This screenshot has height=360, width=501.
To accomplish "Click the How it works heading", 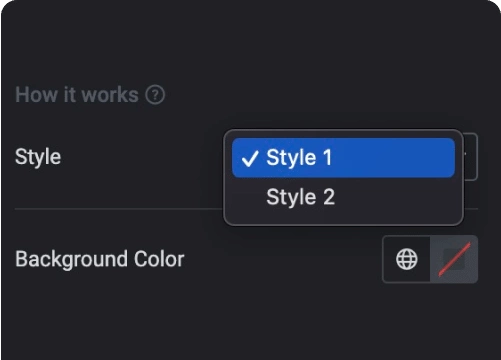I will [x=77, y=95].
